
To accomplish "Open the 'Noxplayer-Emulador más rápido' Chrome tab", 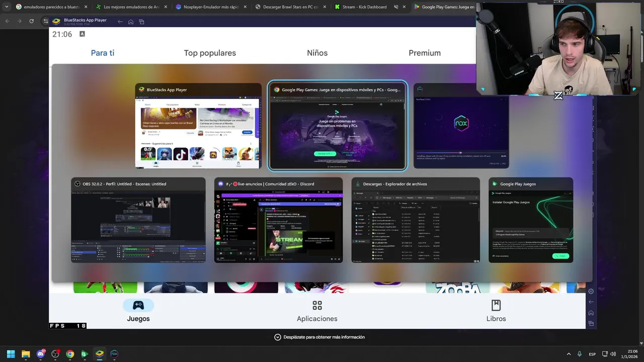I will [x=211, y=7].
